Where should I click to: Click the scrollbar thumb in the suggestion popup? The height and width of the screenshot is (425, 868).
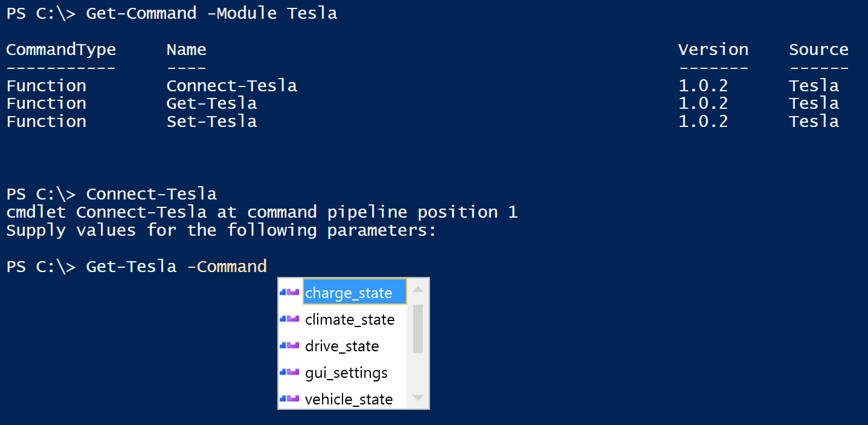pyautogui.click(x=418, y=328)
